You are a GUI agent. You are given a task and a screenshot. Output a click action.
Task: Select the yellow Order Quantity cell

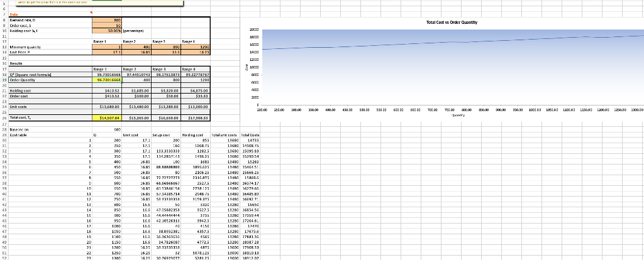point(107,80)
